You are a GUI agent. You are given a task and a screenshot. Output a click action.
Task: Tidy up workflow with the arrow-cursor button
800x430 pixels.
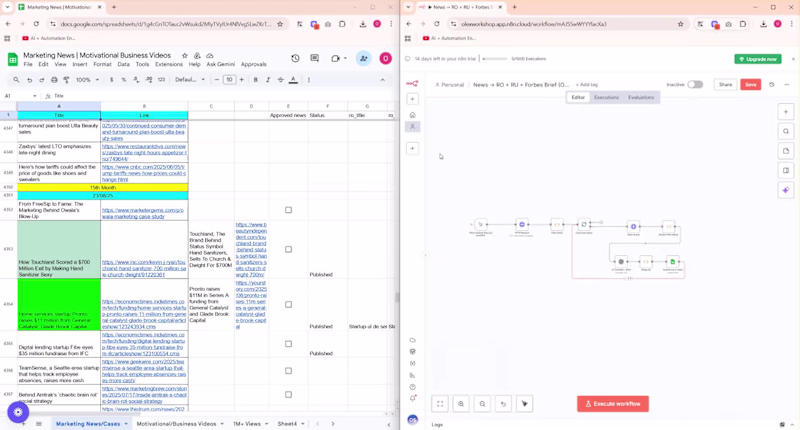click(524, 404)
